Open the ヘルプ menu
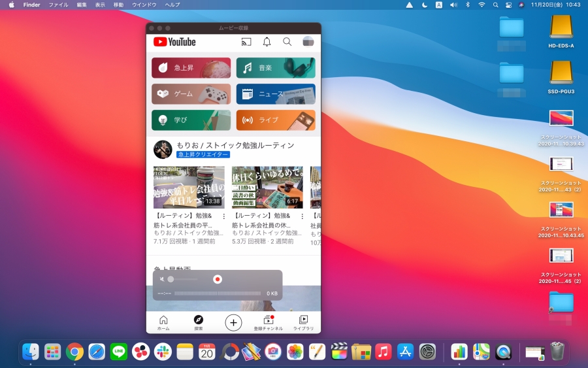 [x=172, y=5]
